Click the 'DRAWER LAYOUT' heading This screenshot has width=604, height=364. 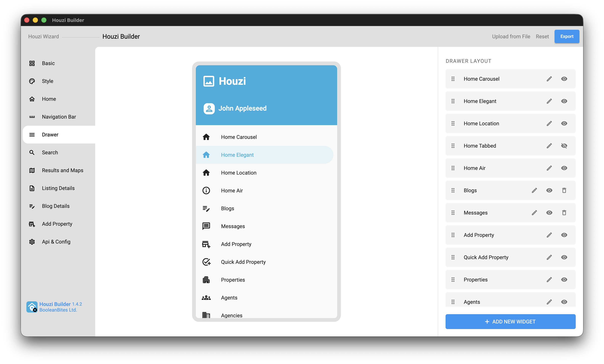coord(468,61)
